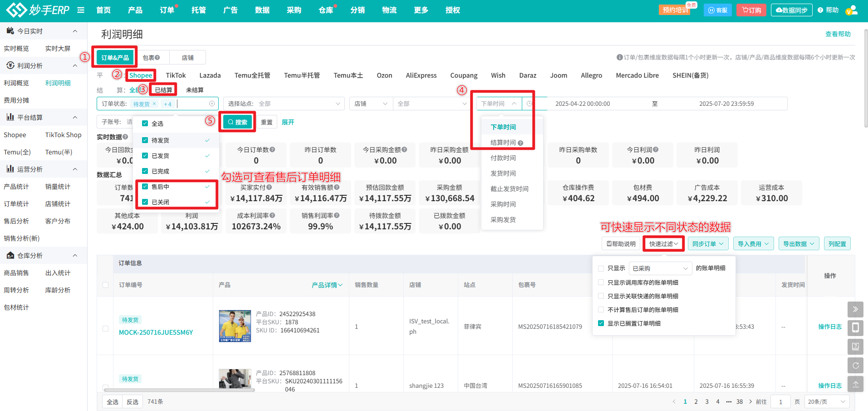This screenshot has width=868, height=411.
Task: Open the 导出数据 dropdown
Action: coord(799,244)
